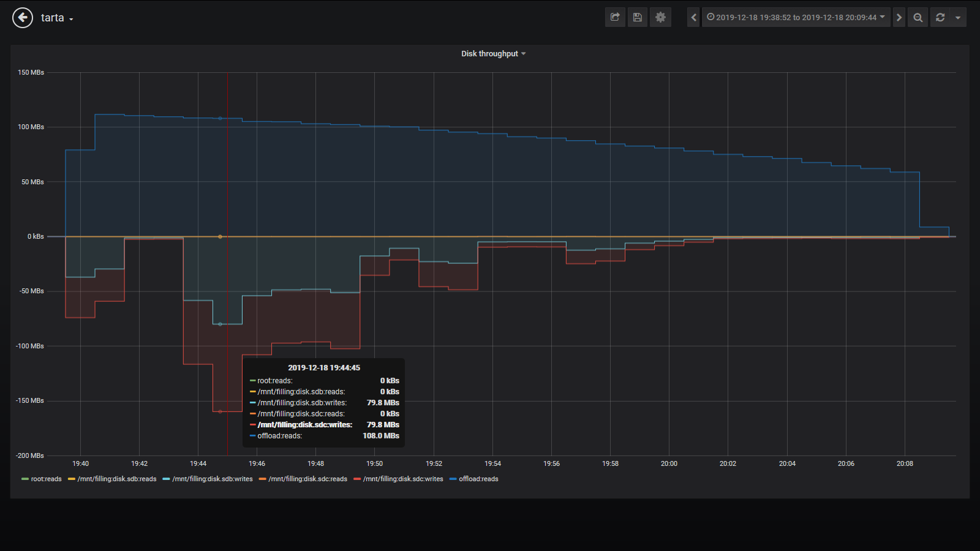Click /mnt/filling:disk.sdc:writes legend label
Screen dimensions: 980x551
403,479
